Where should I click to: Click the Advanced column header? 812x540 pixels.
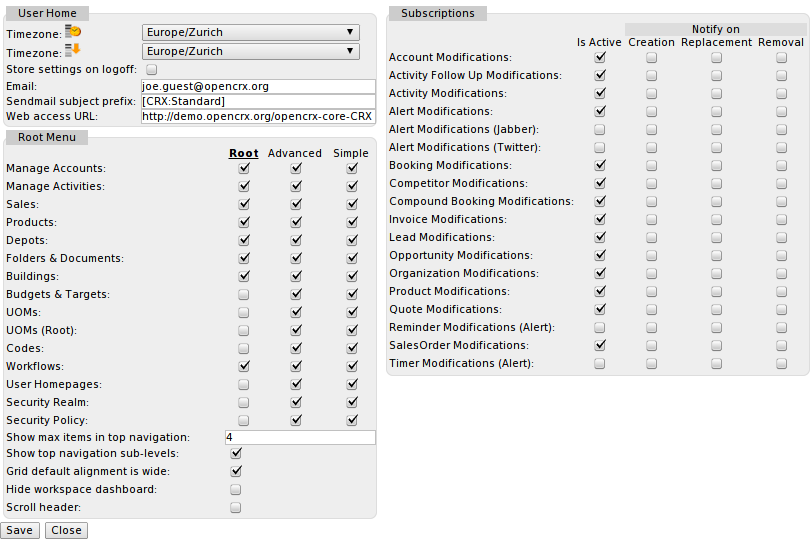point(295,153)
